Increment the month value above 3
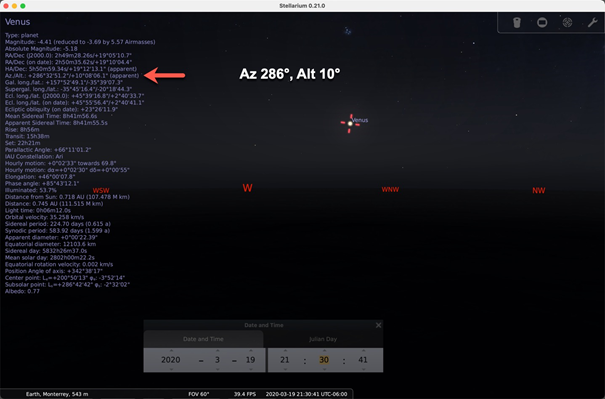Screen dimensions: 605x399 tap(218, 351)
